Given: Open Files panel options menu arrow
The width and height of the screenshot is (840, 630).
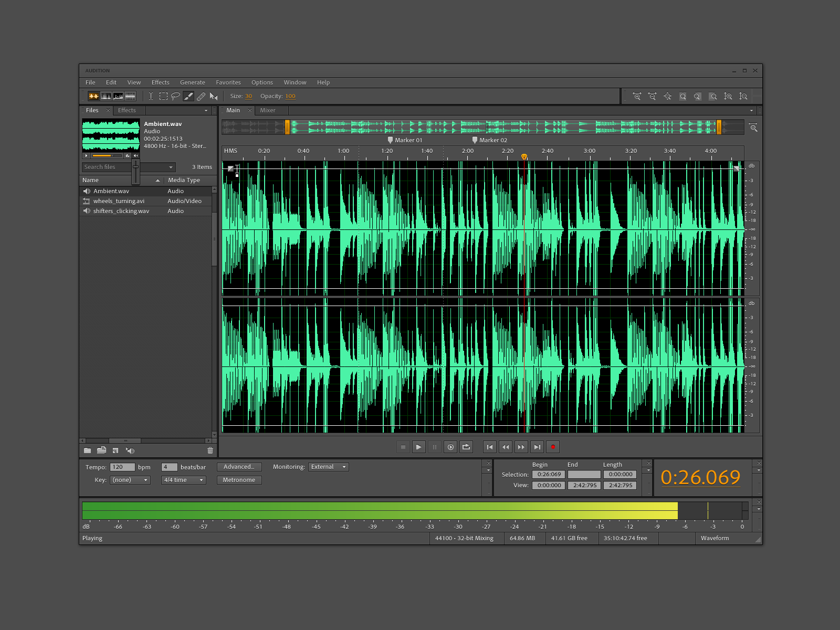Looking at the screenshot, I should coord(206,111).
